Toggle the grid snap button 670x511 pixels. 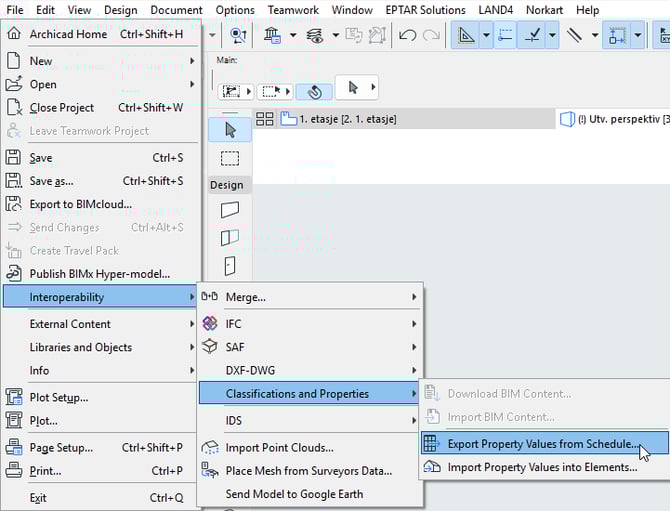click(x=617, y=35)
